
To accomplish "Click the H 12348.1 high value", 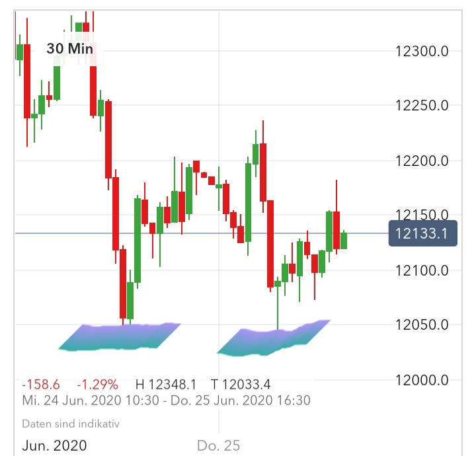I will coord(166,385).
